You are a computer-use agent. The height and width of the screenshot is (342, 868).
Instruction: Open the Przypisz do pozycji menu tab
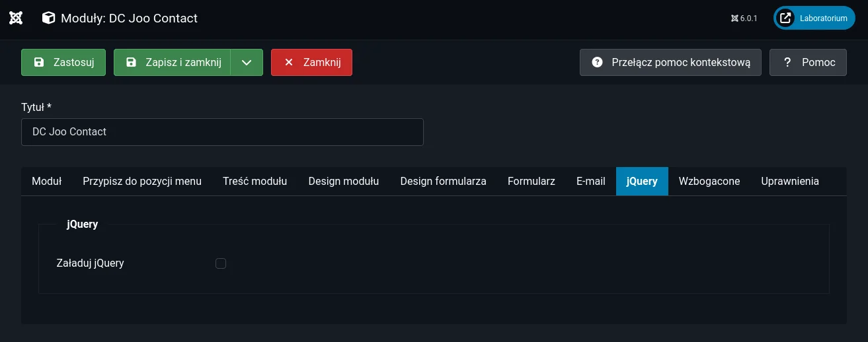tap(142, 181)
